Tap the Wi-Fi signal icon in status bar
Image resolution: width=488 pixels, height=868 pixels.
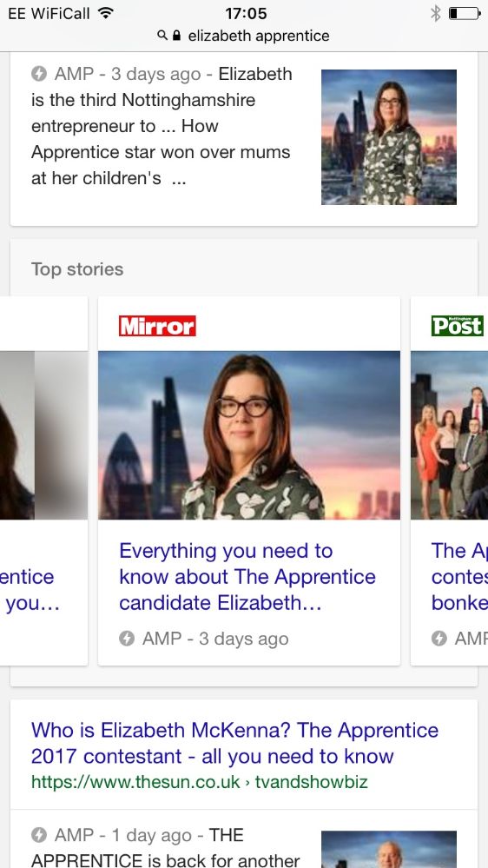tap(104, 13)
